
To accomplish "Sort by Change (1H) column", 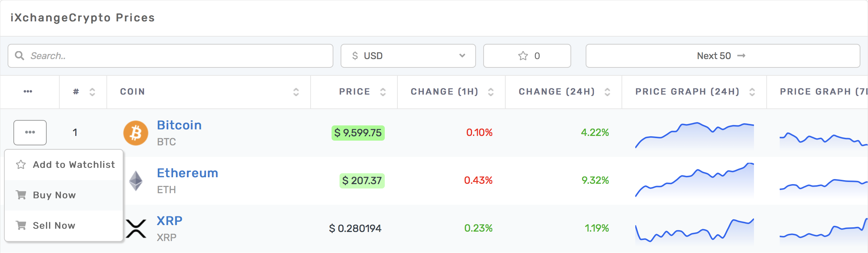I will [490, 92].
